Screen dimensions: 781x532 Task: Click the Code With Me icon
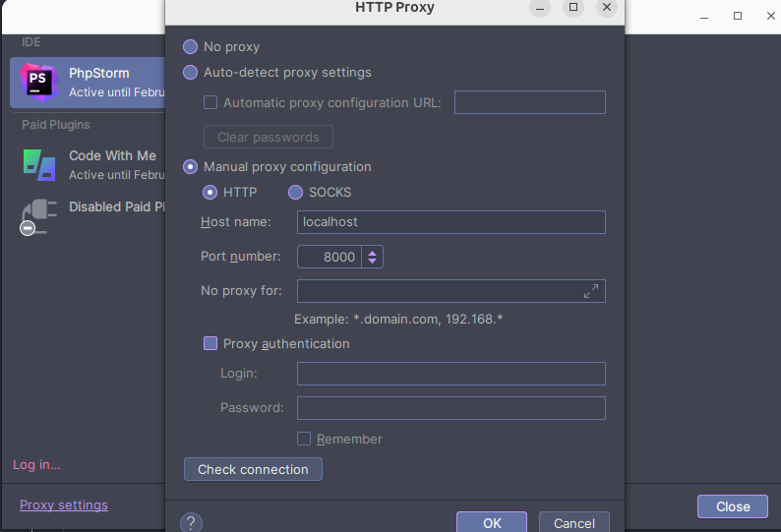pos(38,164)
